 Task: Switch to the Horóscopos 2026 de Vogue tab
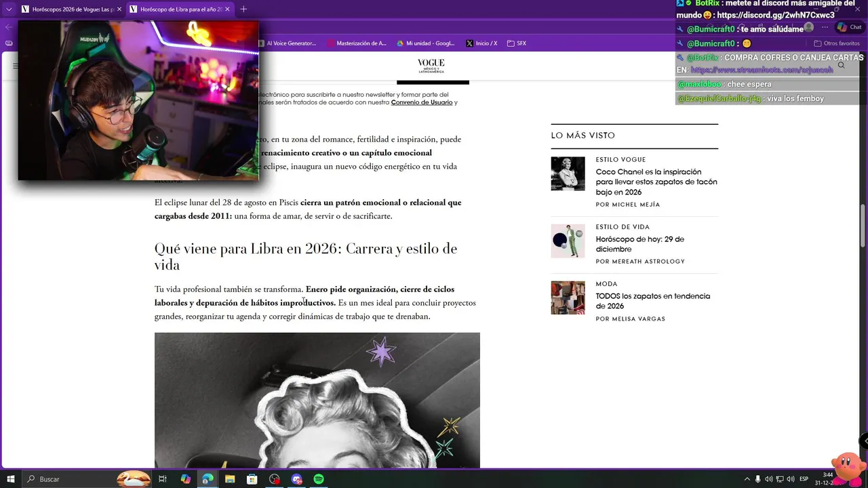click(x=71, y=9)
